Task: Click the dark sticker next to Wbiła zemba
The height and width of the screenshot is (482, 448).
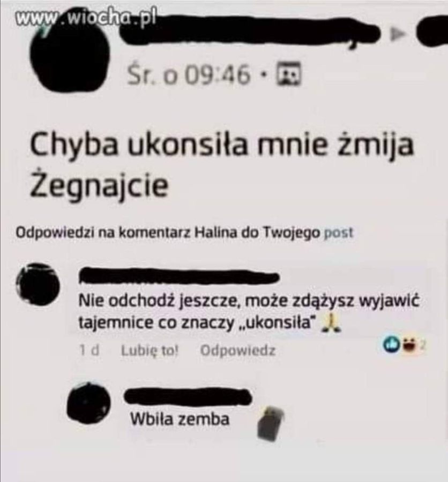Action: pyautogui.click(x=271, y=423)
